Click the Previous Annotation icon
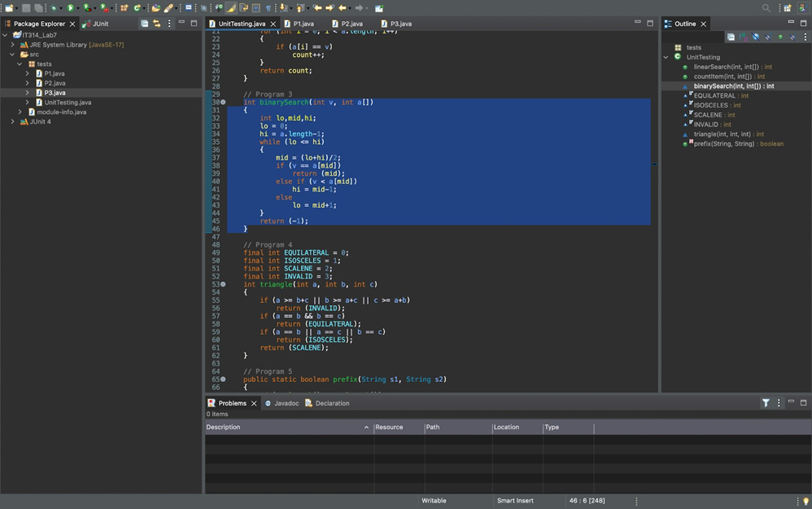 tap(300, 8)
